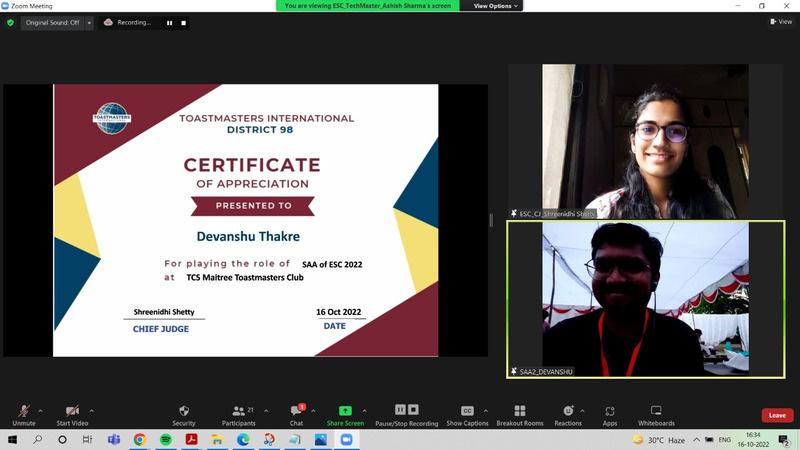Open the Reactions menu
This screenshot has width=800, height=450.
point(568,415)
